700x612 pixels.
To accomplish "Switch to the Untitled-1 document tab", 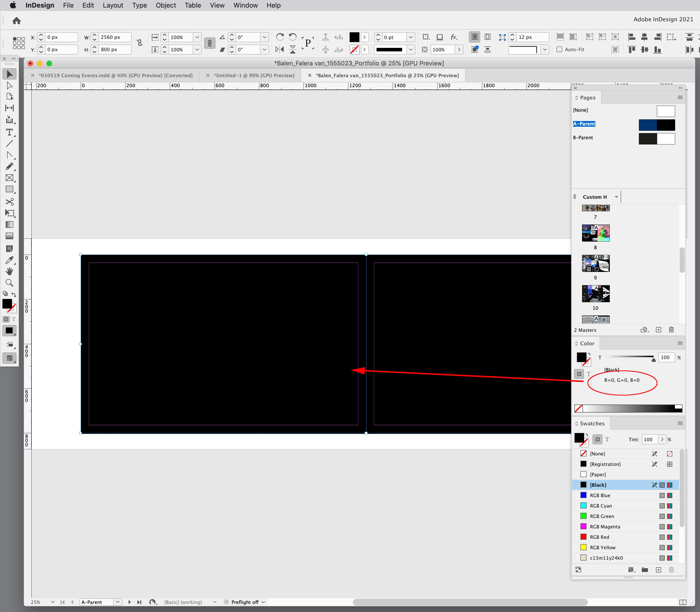I will point(254,76).
